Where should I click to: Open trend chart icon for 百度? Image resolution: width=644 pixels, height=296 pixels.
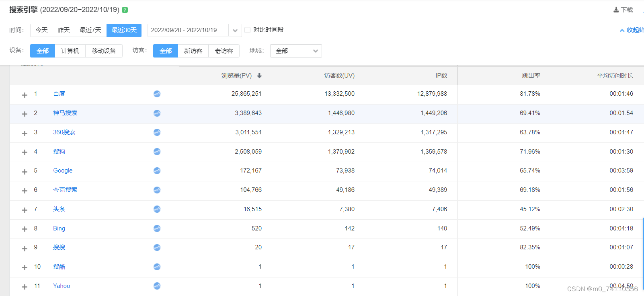pyautogui.click(x=157, y=94)
